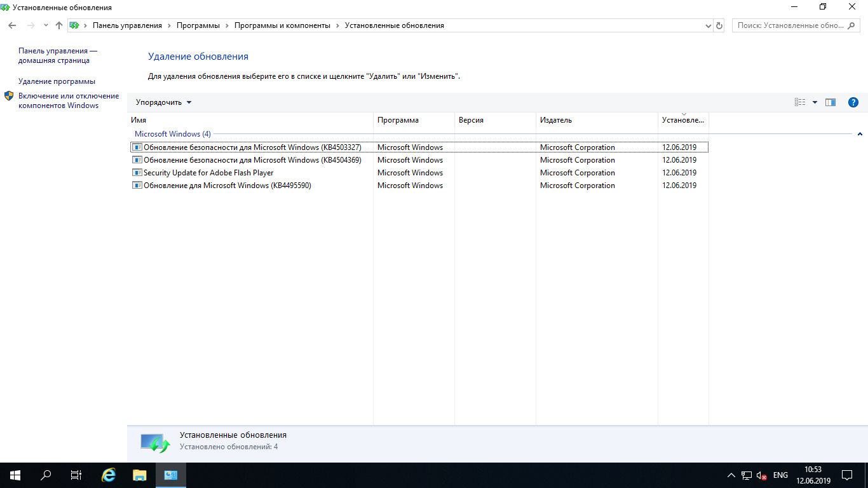
Task: Go back with the navigation arrow
Action: 12,25
